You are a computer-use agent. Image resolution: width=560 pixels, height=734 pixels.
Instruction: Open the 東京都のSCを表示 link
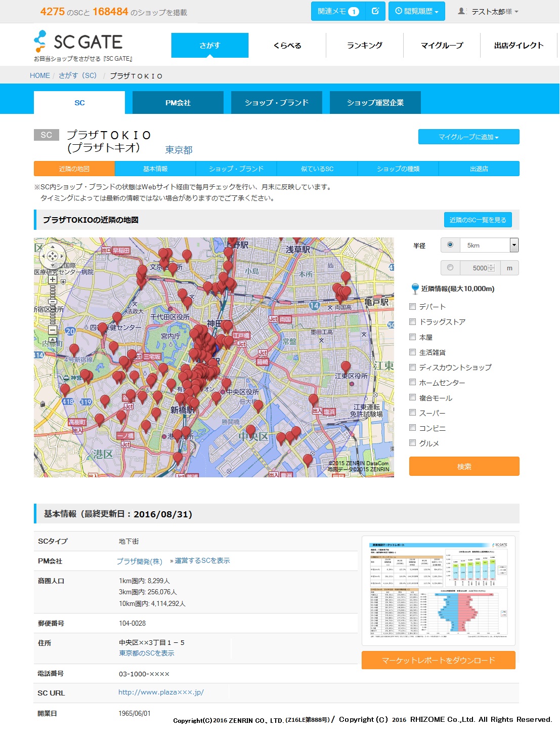pyautogui.click(x=147, y=653)
